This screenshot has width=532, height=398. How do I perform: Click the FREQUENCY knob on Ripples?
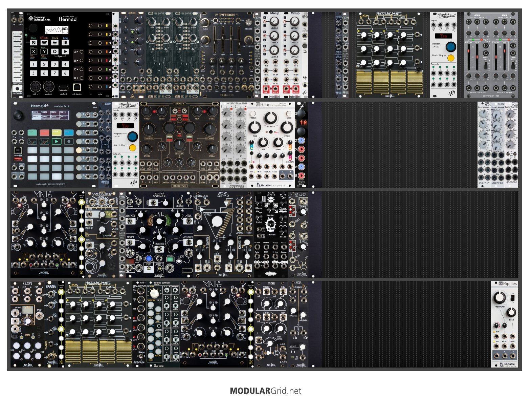point(499,298)
